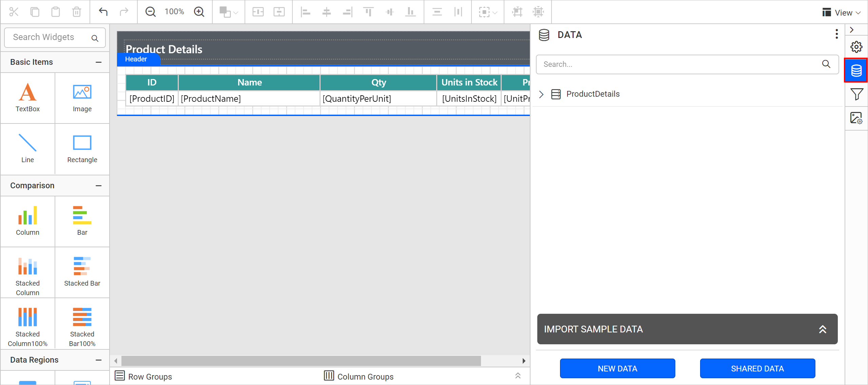This screenshot has height=385, width=868.
Task: Click the SHARED DATA button
Action: point(757,368)
